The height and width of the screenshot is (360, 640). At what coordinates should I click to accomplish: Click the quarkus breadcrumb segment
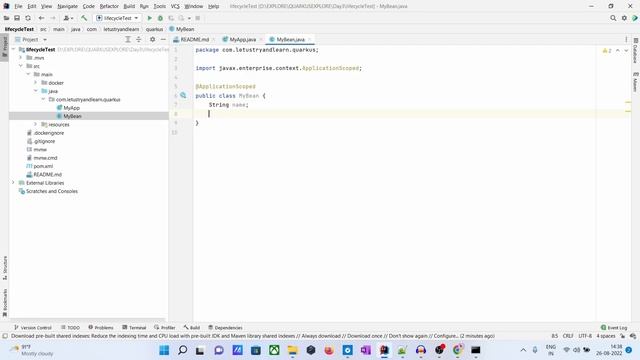click(x=154, y=29)
